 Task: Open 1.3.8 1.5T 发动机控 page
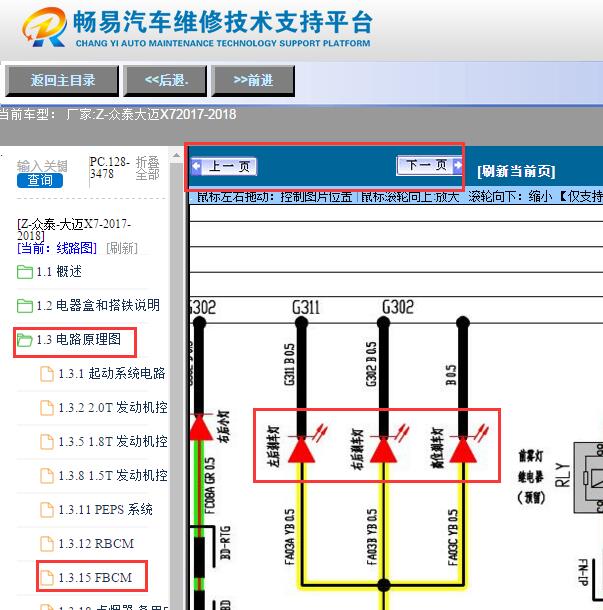click(x=113, y=475)
